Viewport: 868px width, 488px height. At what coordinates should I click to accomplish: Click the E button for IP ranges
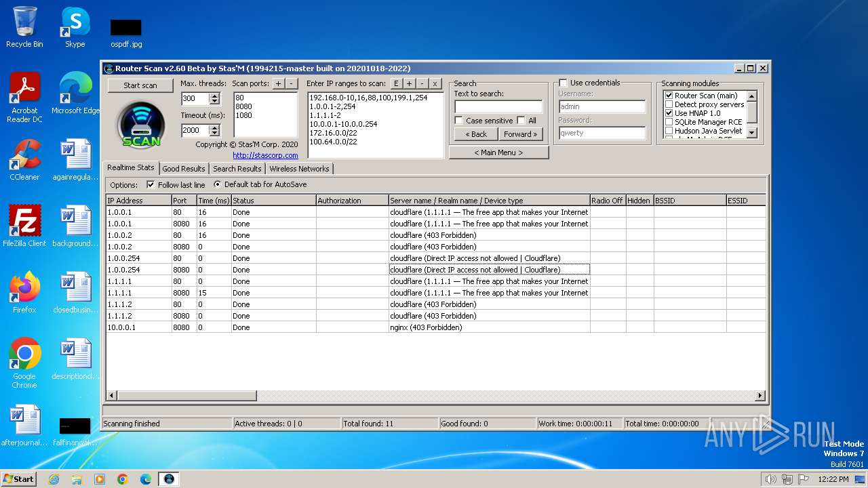click(396, 84)
